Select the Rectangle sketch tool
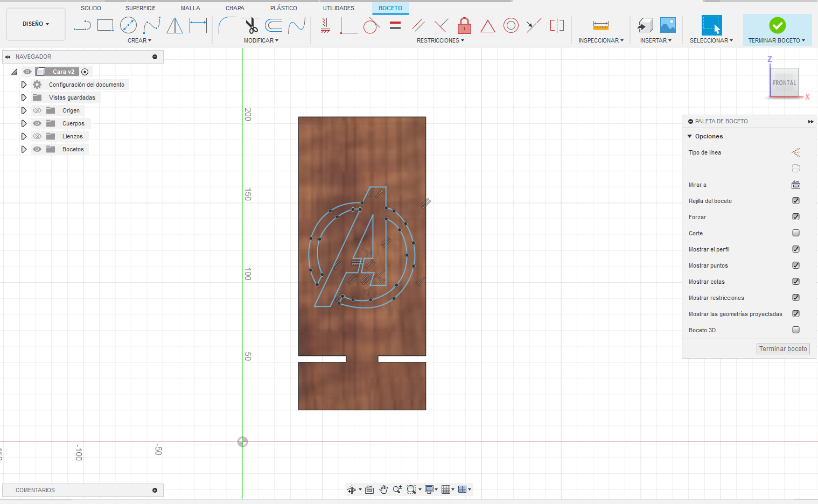818x504 pixels. (x=105, y=25)
